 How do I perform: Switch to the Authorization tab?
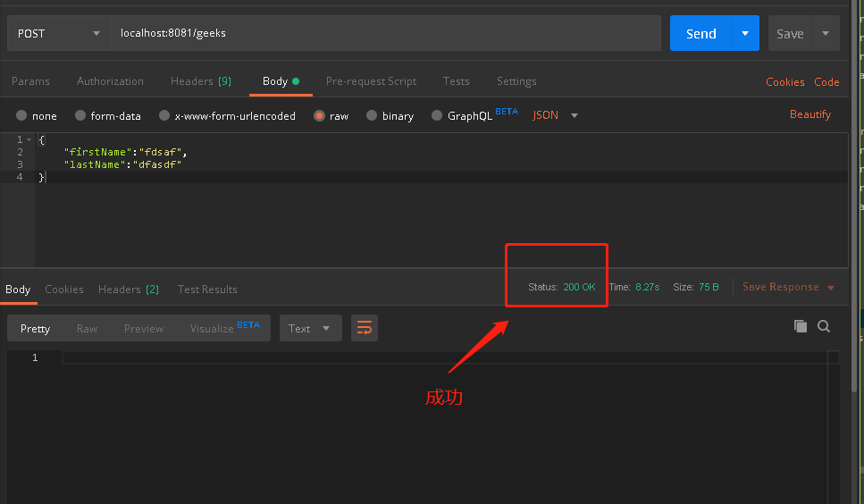[110, 81]
